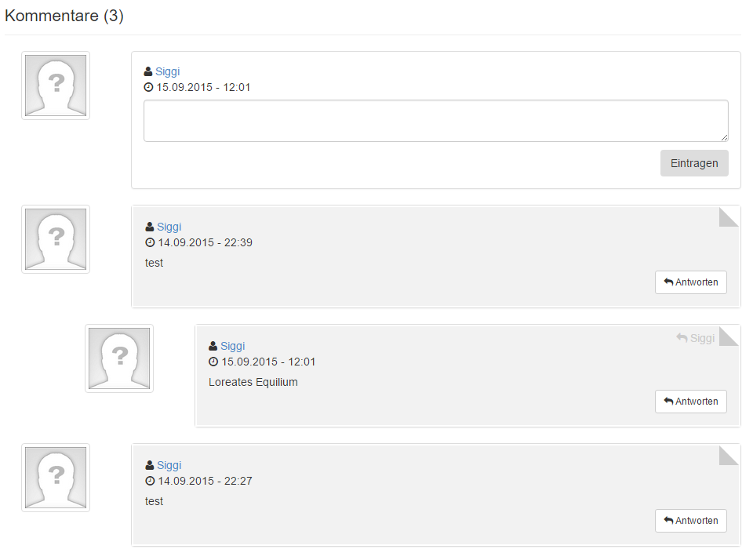Click the clock icon beside 14.09.2015 - 22:27

[150, 481]
